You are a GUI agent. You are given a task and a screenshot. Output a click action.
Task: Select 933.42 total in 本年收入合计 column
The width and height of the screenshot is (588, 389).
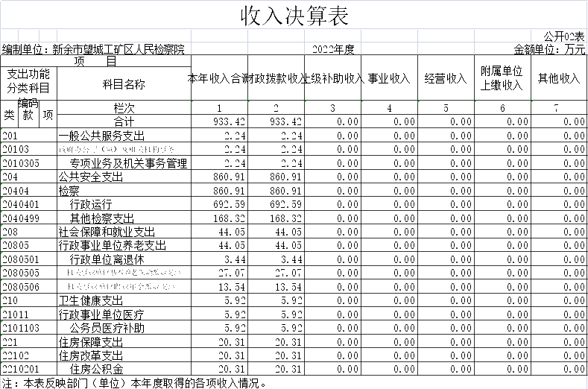click(x=219, y=121)
